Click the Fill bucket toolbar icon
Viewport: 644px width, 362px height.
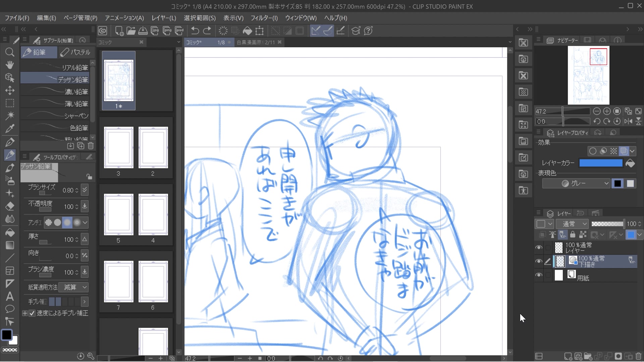[x=247, y=31]
